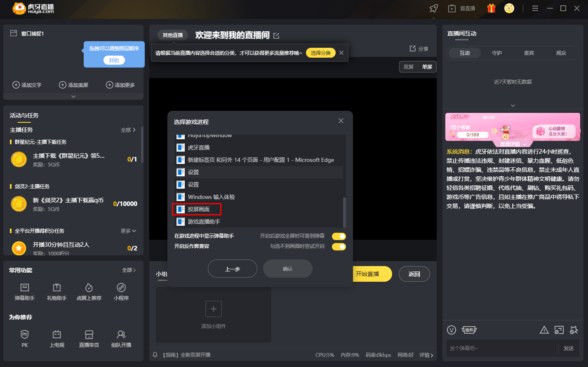The width and height of the screenshot is (588, 367).
Task: Select 投屏画面 process
Action: tap(259, 209)
